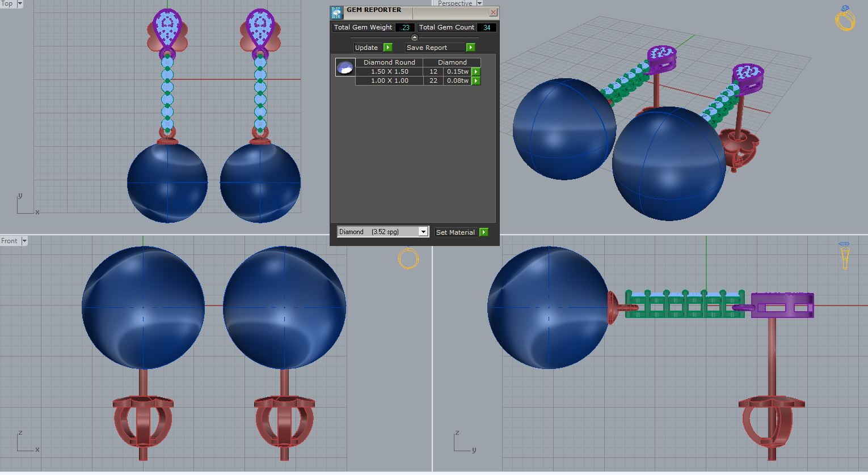Click the Save Report button

436,48
